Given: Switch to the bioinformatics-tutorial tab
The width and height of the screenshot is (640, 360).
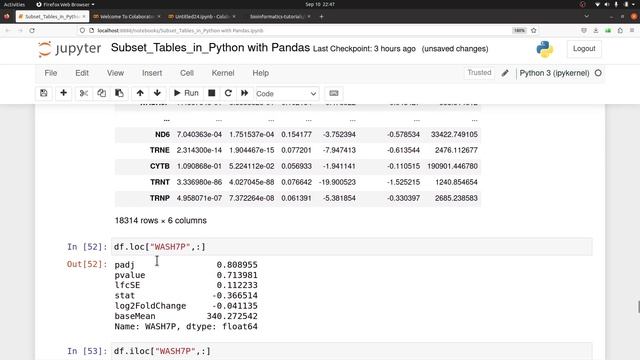Looking at the screenshot, I should pos(277,17).
